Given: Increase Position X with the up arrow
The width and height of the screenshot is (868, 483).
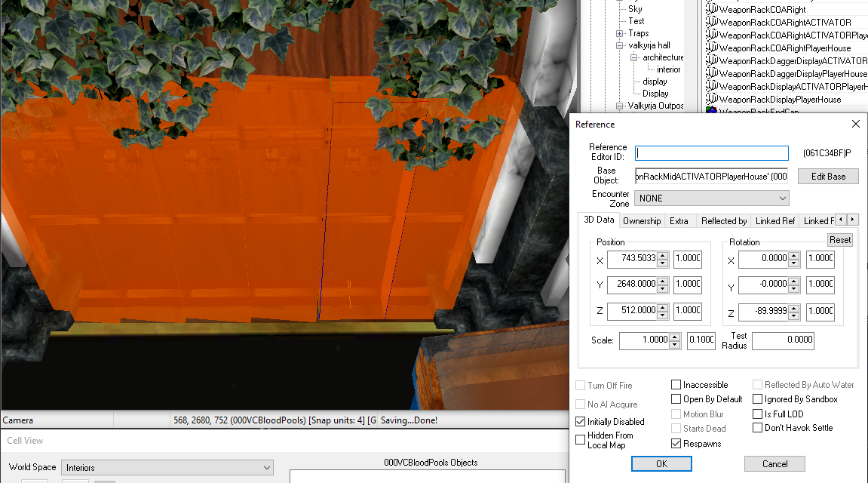Looking at the screenshot, I should [x=663, y=255].
